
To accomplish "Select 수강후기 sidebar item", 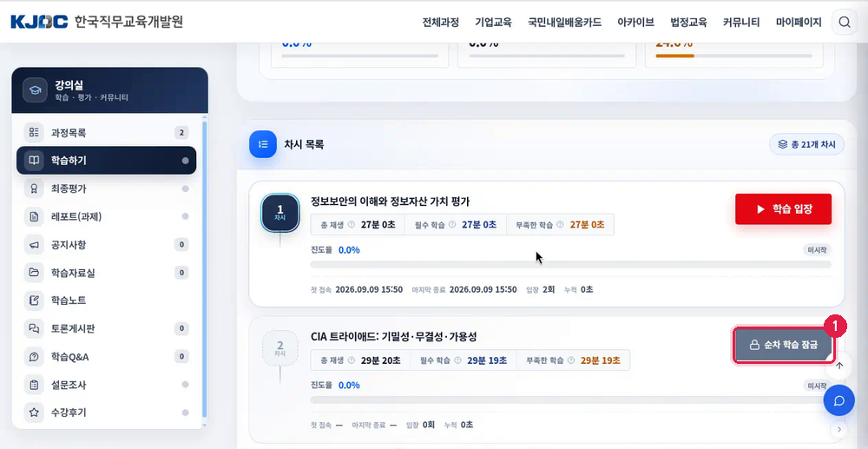I will pos(106,413).
